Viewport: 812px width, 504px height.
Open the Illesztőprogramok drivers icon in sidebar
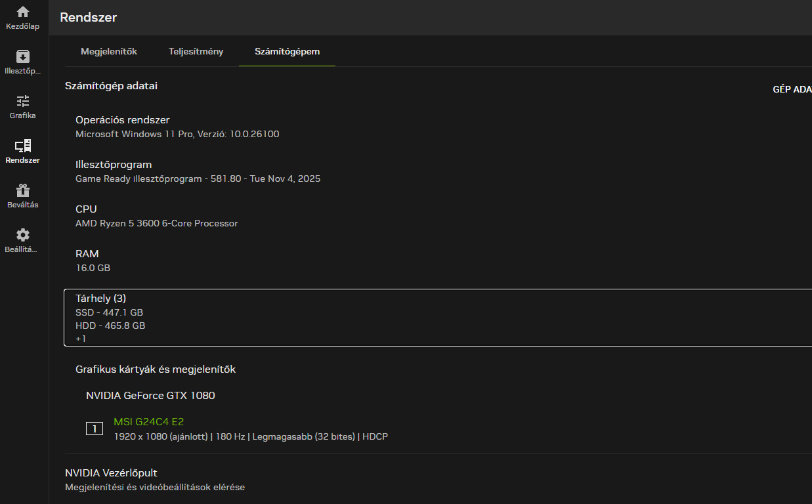(x=23, y=57)
